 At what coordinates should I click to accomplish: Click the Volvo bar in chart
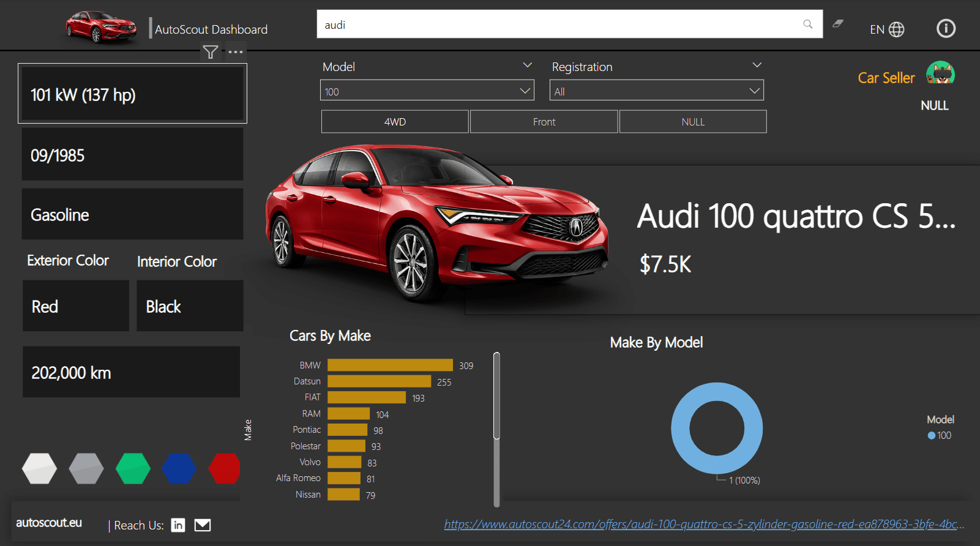pyautogui.click(x=345, y=462)
